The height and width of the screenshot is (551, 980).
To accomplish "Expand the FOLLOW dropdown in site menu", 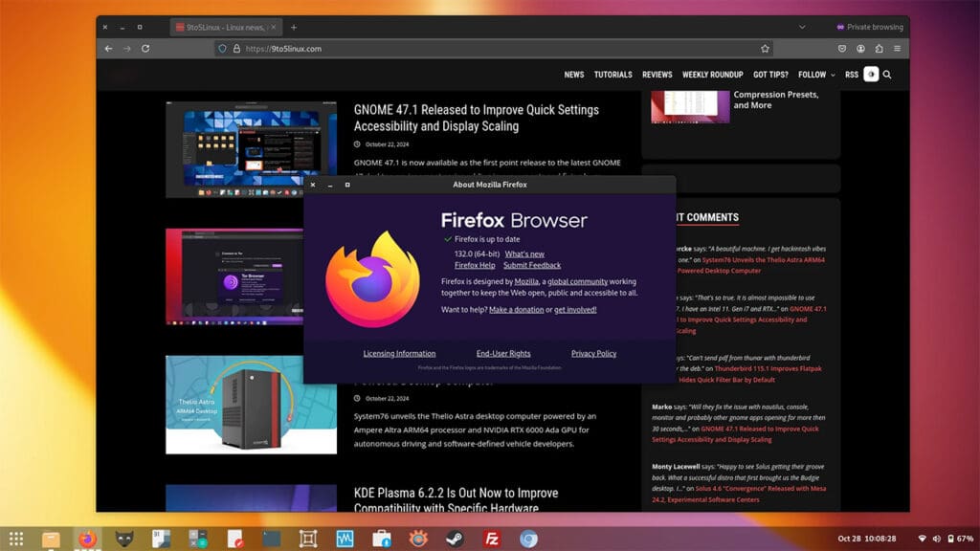I will [816, 75].
